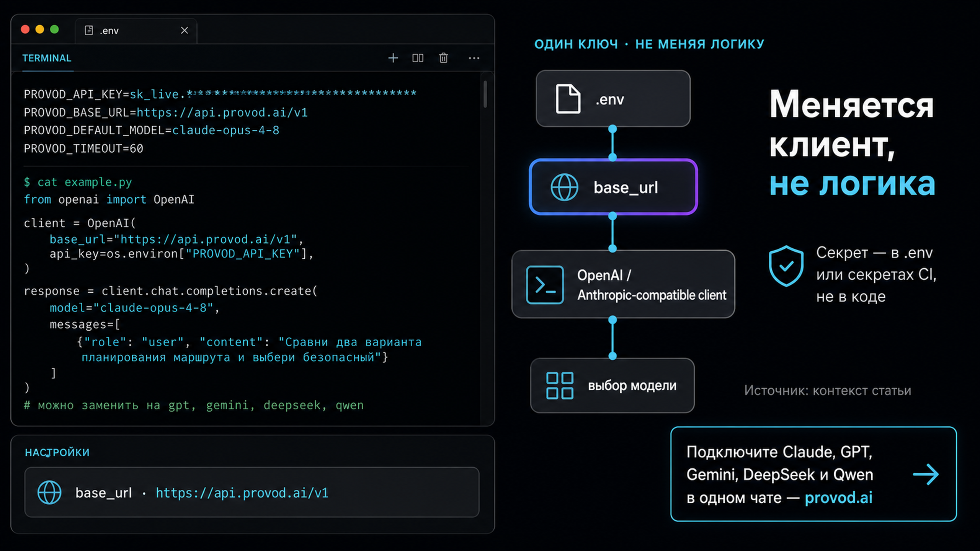The image size is (980, 551).
Task: Open the api.provod.ai URL in the НАСТРОЙКИ field
Action: coord(242,493)
